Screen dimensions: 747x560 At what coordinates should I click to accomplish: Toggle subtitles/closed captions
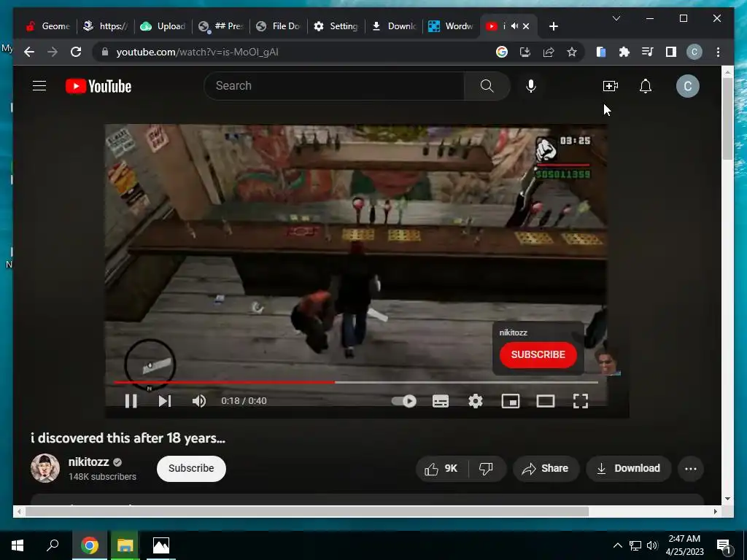(440, 402)
